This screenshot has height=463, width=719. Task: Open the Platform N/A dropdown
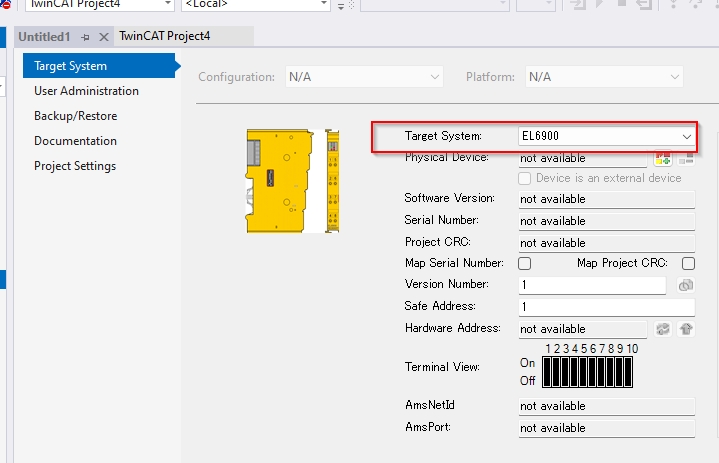[604, 77]
